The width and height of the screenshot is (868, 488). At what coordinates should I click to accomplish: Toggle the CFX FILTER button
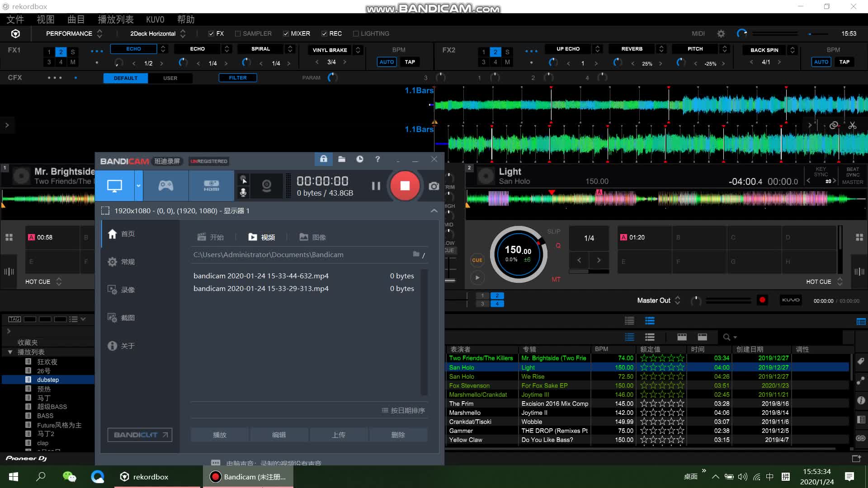pos(238,78)
